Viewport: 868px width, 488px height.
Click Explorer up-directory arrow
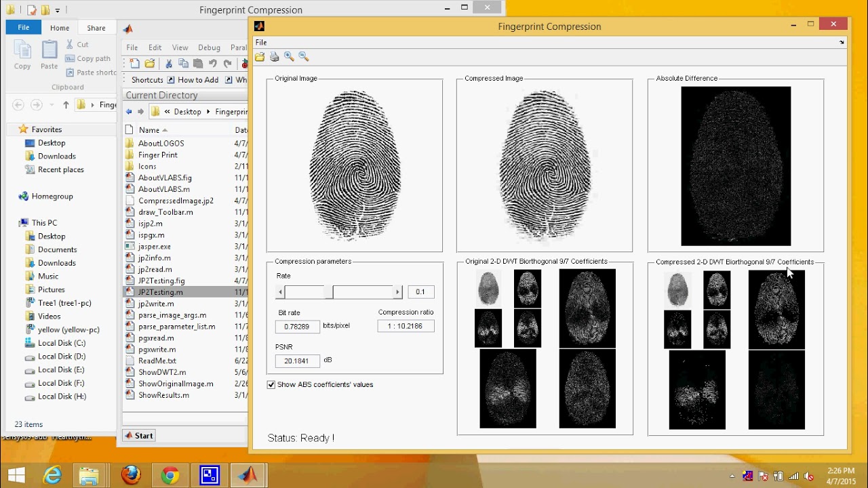point(66,104)
